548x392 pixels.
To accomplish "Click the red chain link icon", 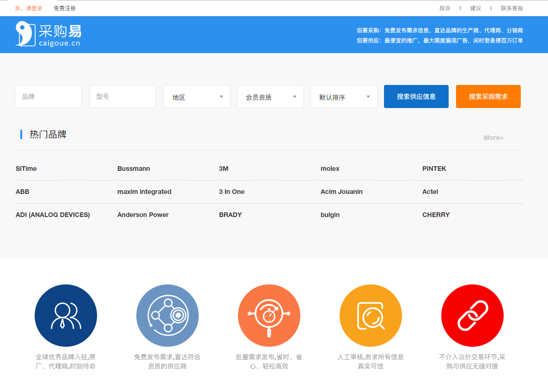I will click(472, 315).
